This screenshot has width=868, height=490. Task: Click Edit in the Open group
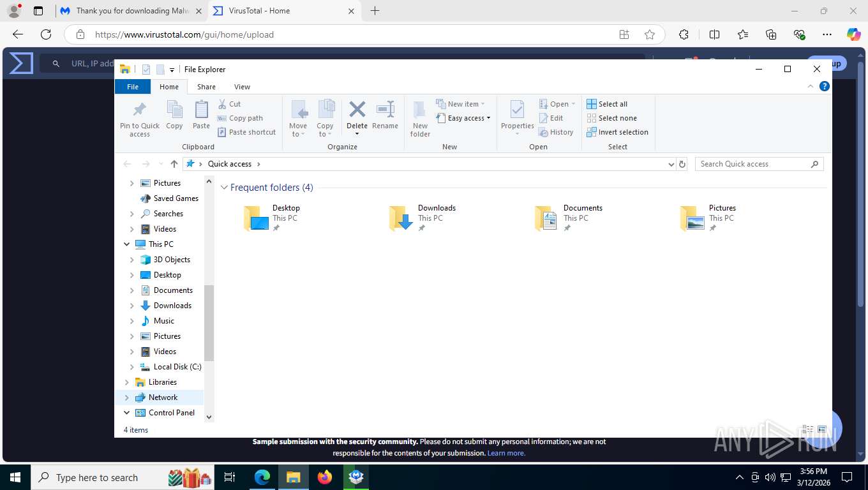point(551,118)
